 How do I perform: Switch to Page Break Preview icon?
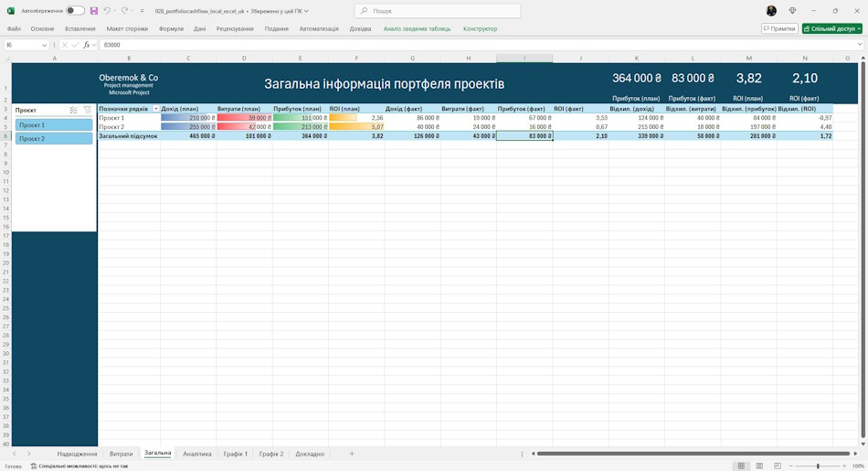pos(778,466)
